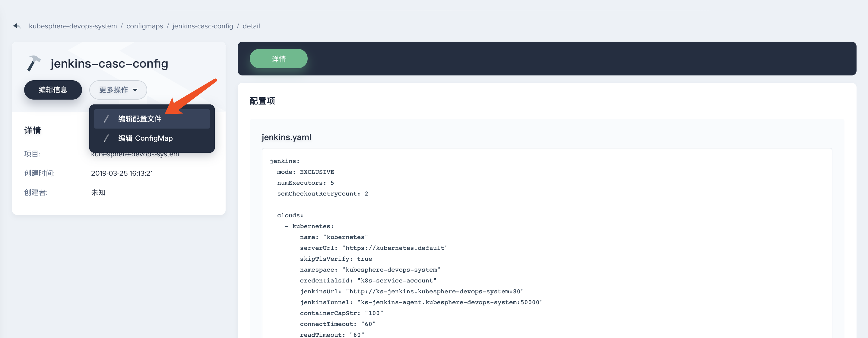Open the jenkins-casc-config breadcrumb link
The image size is (868, 338).
pyautogui.click(x=202, y=26)
